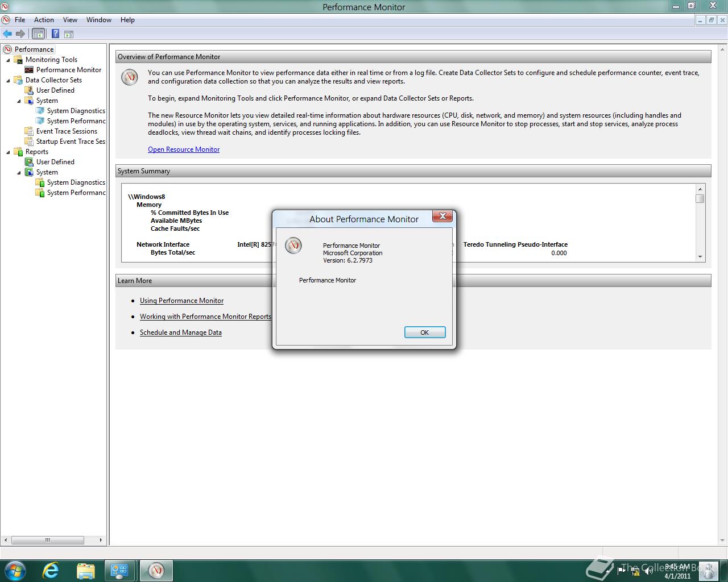Click the Available MBytes counter label
The height and width of the screenshot is (582, 728).
[x=176, y=221]
